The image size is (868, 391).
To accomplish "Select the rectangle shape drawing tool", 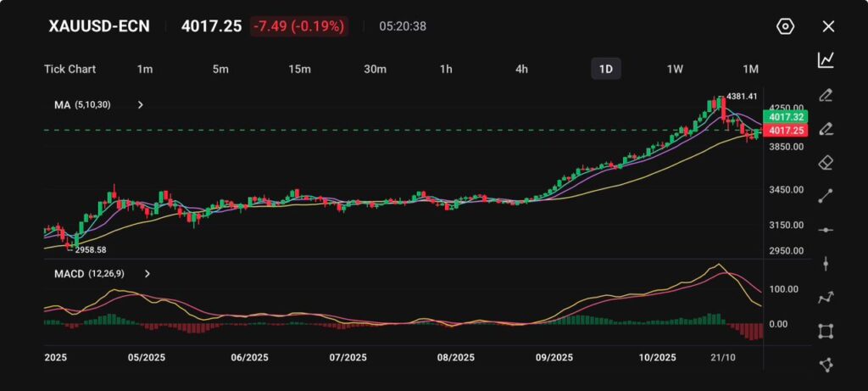I will (x=826, y=331).
